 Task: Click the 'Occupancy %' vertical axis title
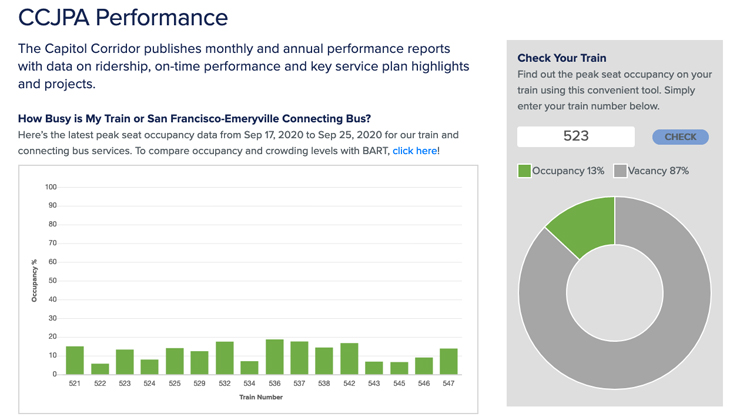pos(34,280)
